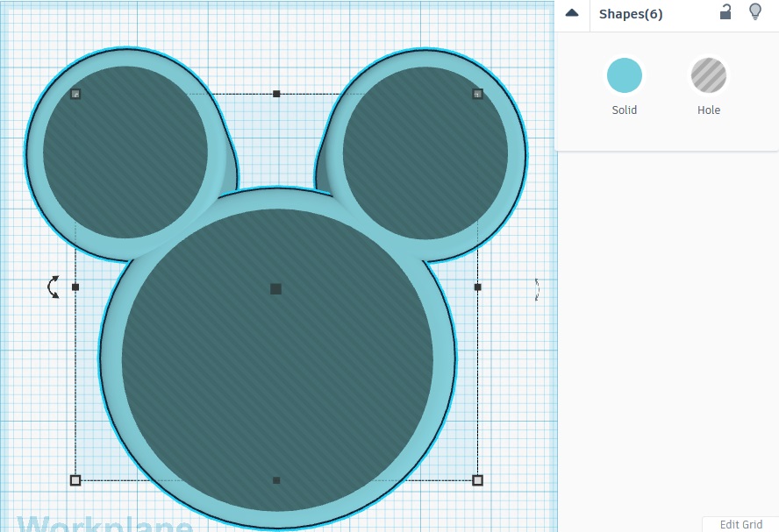Click the Solid label text
Image resolution: width=779 pixels, height=532 pixels.
(x=625, y=110)
